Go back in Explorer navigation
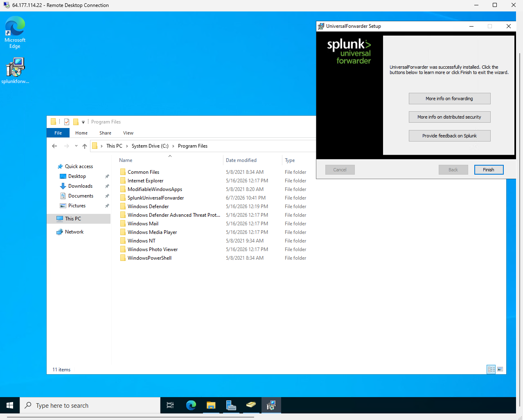This screenshot has height=420, width=523. pyautogui.click(x=54, y=146)
